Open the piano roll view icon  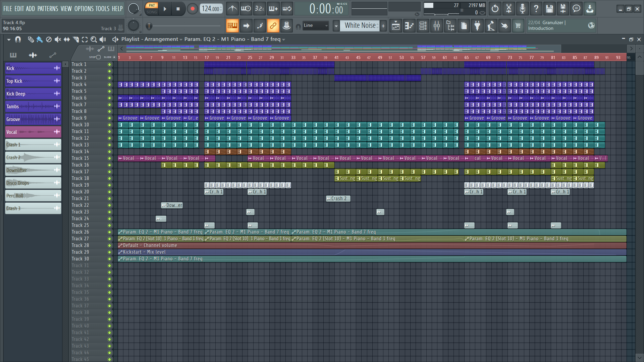click(x=409, y=26)
